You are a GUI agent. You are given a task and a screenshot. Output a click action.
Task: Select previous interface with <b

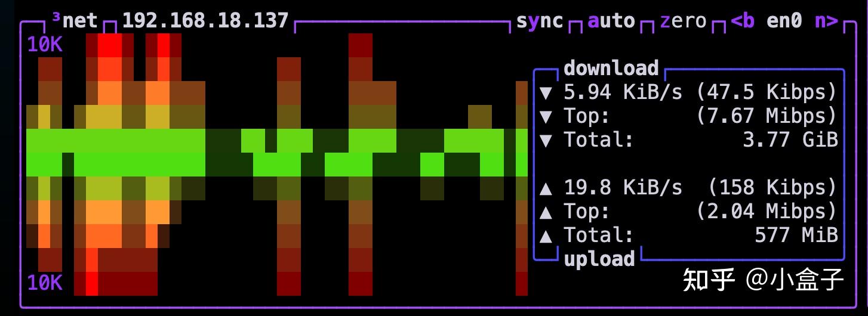tap(743, 21)
